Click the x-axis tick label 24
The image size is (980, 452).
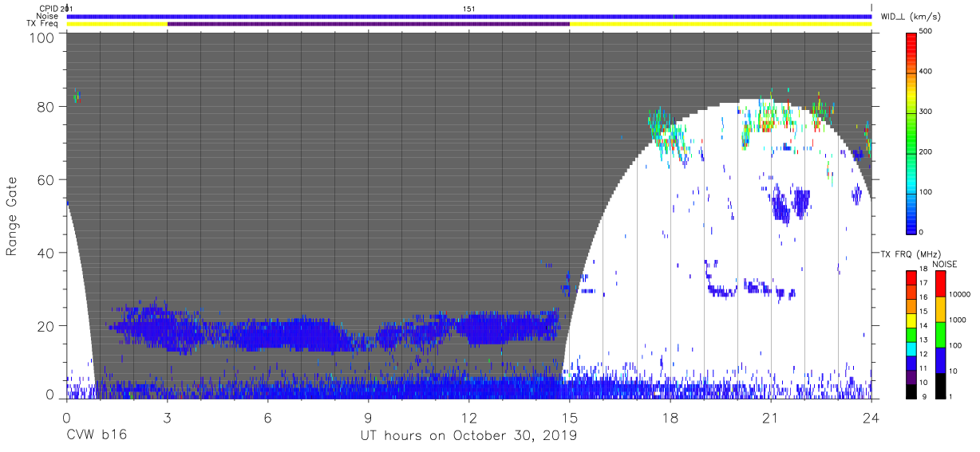pos(871,418)
